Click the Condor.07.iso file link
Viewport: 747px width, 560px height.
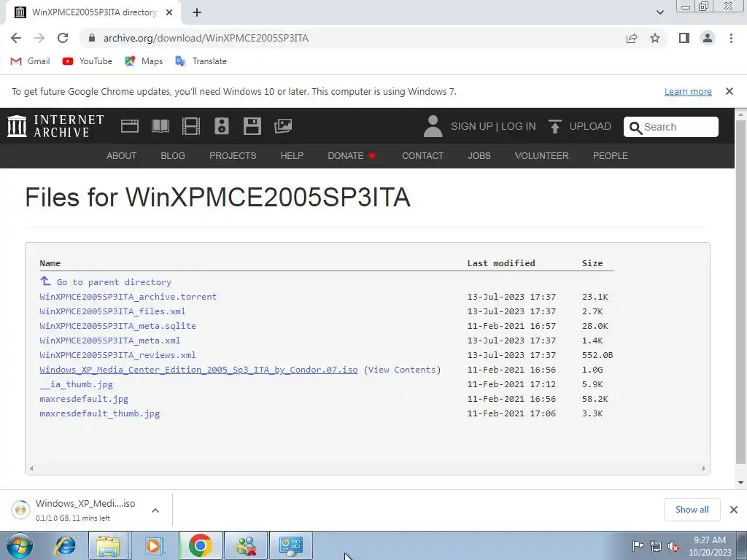click(x=198, y=370)
